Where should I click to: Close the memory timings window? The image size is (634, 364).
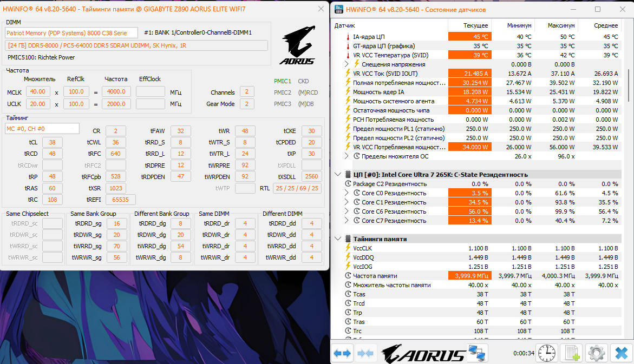[x=321, y=9]
